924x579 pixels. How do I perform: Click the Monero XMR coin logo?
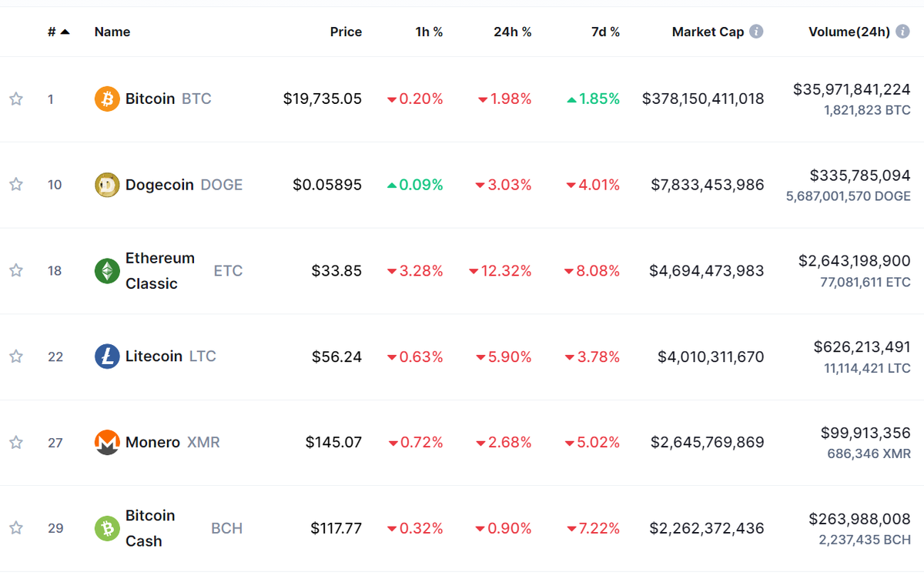coord(106,442)
